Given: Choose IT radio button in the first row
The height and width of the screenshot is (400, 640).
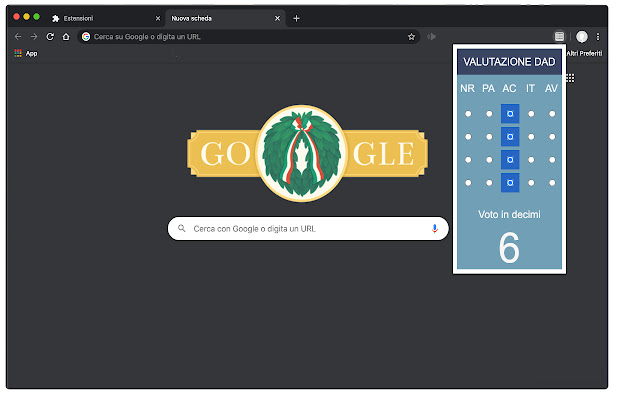Looking at the screenshot, I should click(531, 114).
